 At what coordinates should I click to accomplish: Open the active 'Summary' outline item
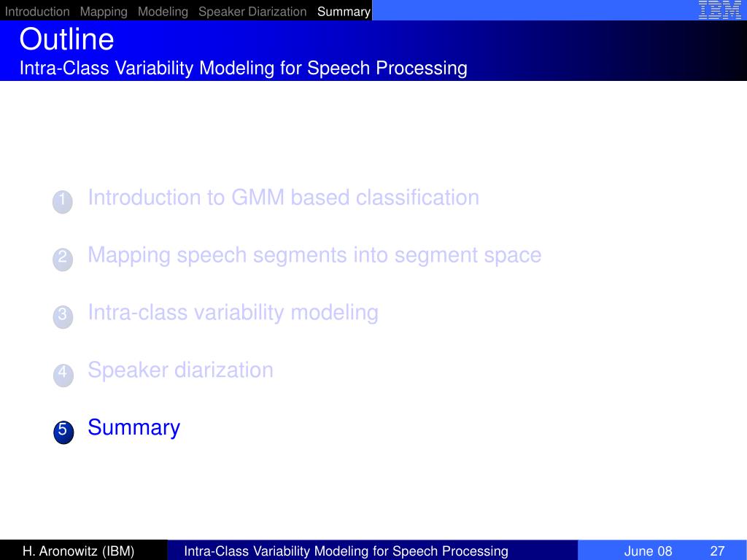pyautogui.click(x=134, y=428)
